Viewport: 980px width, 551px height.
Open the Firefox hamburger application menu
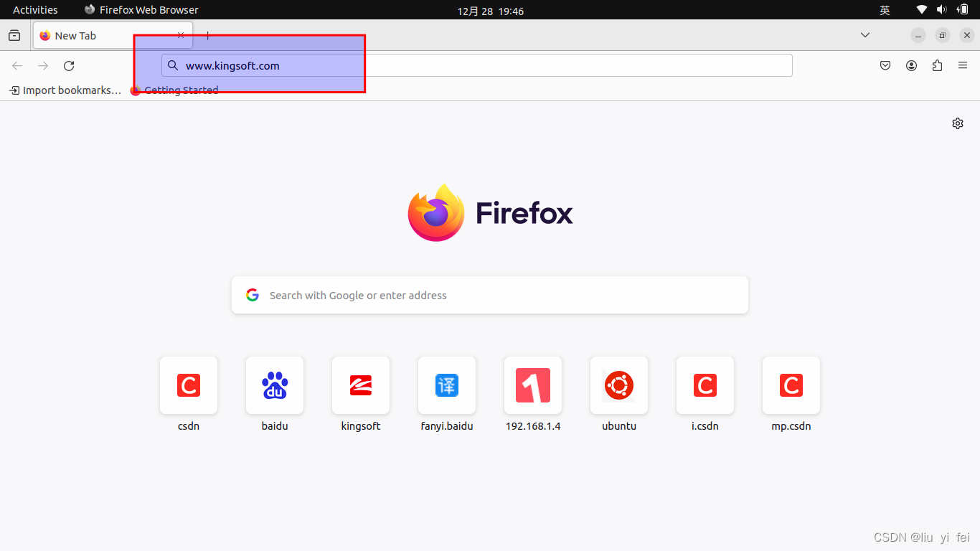pyautogui.click(x=963, y=65)
